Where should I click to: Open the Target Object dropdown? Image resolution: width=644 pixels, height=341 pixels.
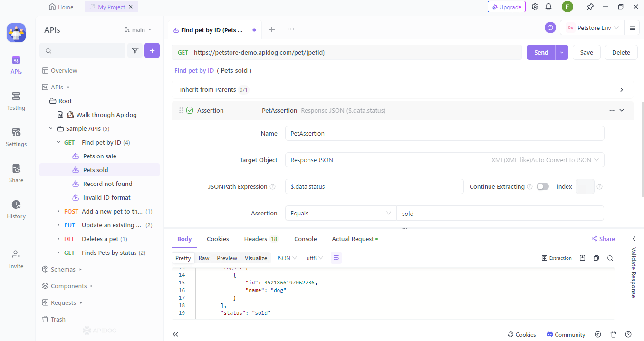point(444,160)
